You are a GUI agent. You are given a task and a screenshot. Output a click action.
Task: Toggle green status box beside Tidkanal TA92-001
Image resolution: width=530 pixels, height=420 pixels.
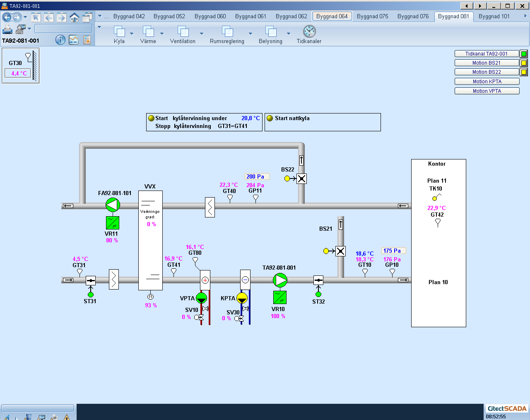tap(524, 54)
